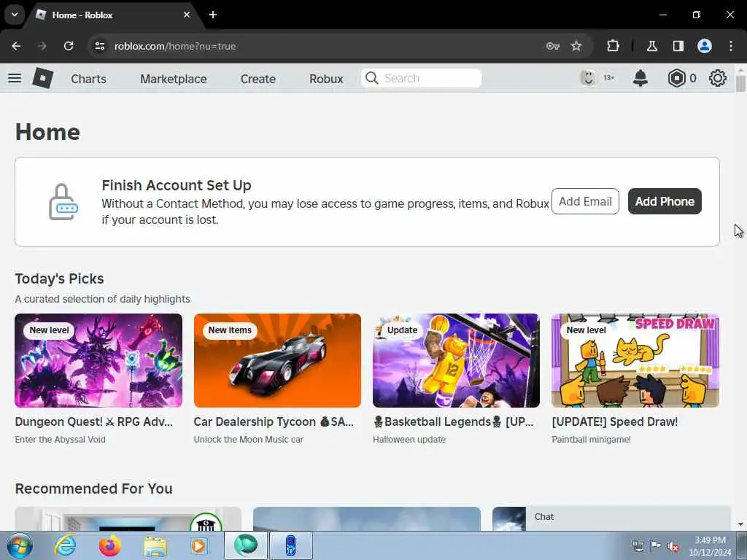
Task: Open the notifications bell
Action: pyautogui.click(x=640, y=78)
